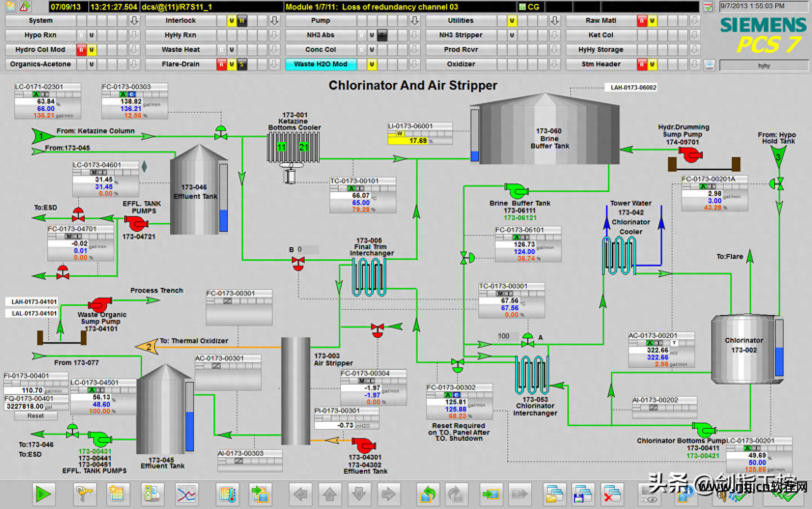Click the screen icon with blue floppy disk
The image size is (812, 509).
[x=583, y=494]
